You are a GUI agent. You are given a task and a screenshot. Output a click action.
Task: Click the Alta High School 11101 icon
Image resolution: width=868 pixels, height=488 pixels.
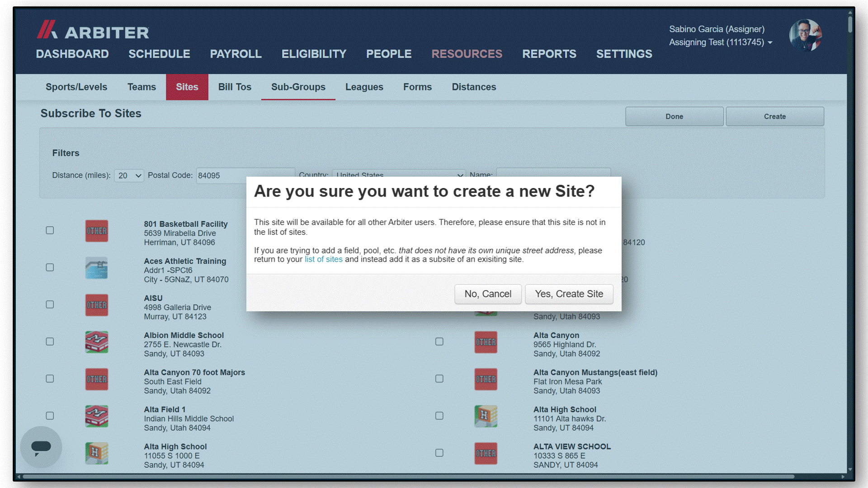tap(486, 416)
